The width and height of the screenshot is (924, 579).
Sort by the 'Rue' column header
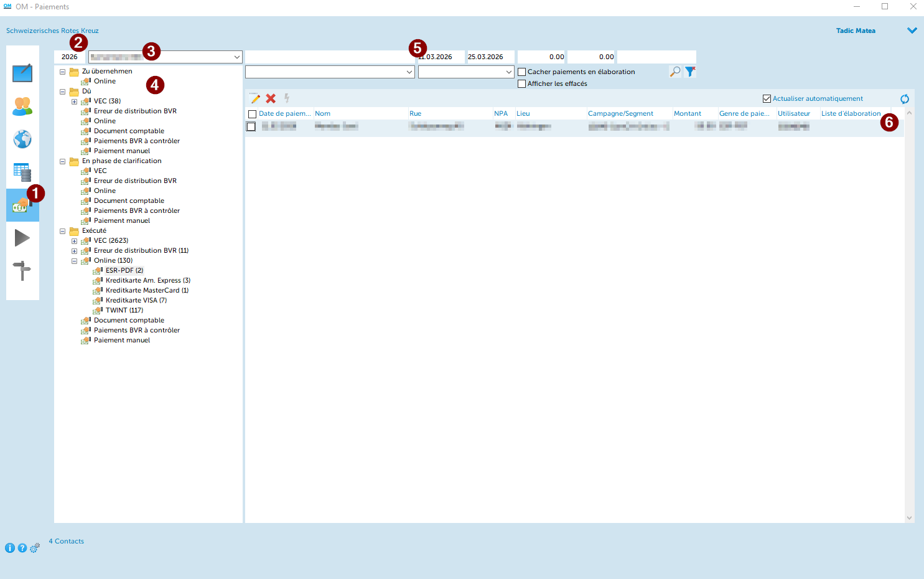coord(416,113)
